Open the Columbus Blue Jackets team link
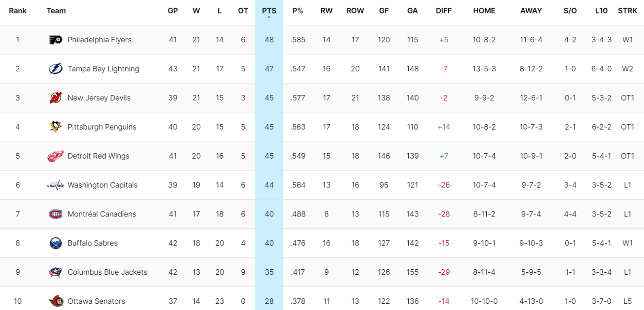The image size is (644, 310). [x=107, y=272]
